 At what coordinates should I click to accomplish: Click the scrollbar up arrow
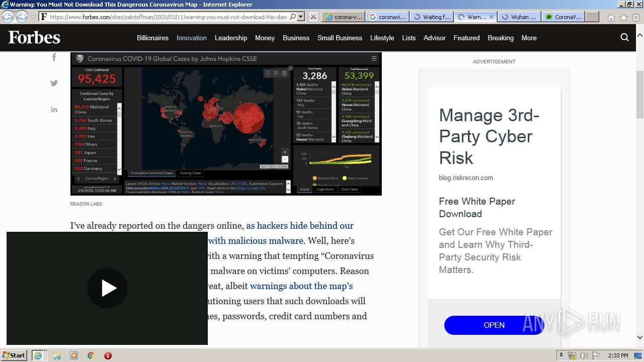coord(639,36)
